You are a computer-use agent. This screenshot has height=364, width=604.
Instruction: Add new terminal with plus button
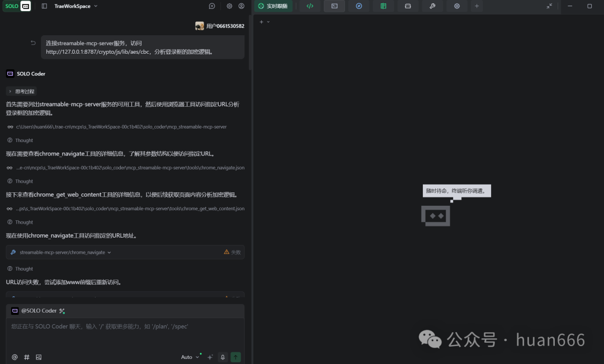(x=262, y=22)
